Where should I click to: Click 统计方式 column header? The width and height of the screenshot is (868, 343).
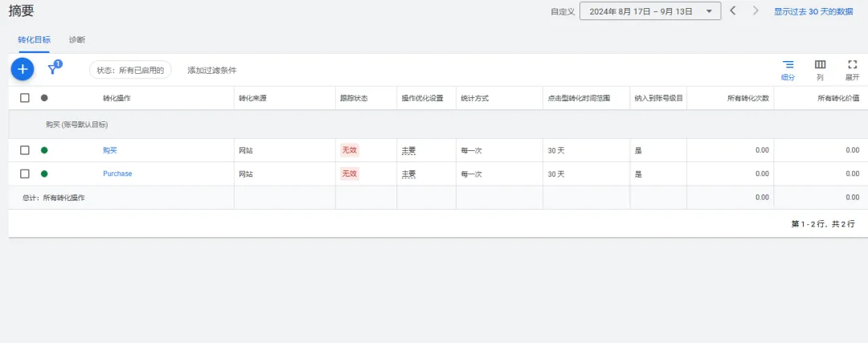[x=474, y=98]
